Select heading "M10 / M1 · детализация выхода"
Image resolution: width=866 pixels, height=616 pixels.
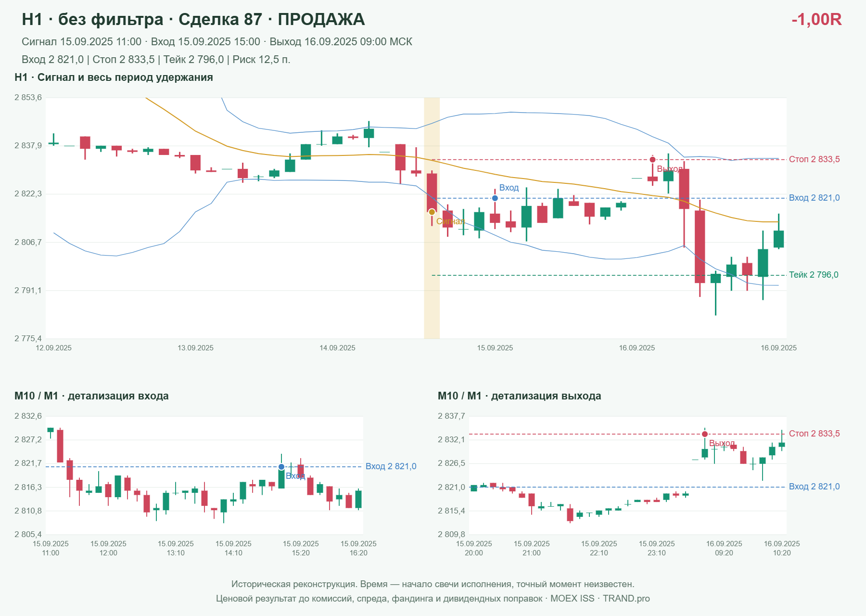520,396
